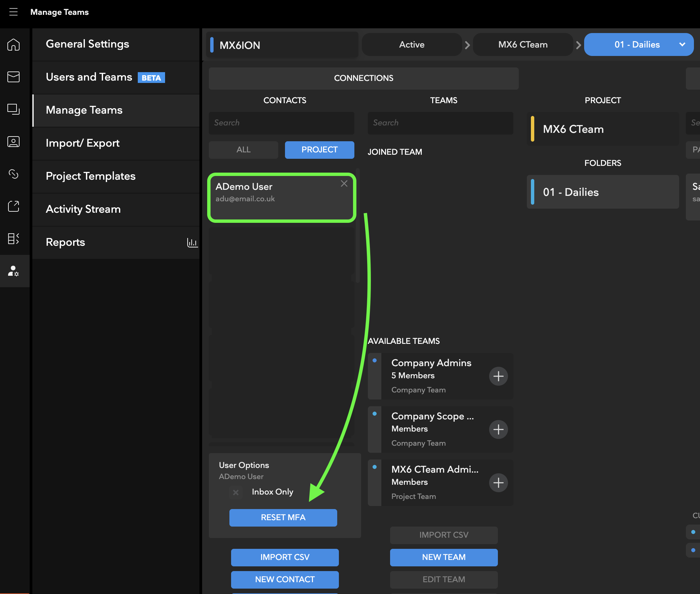700x594 pixels.
Task: Select the PROJECT contacts filter
Action: click(319, 150)
